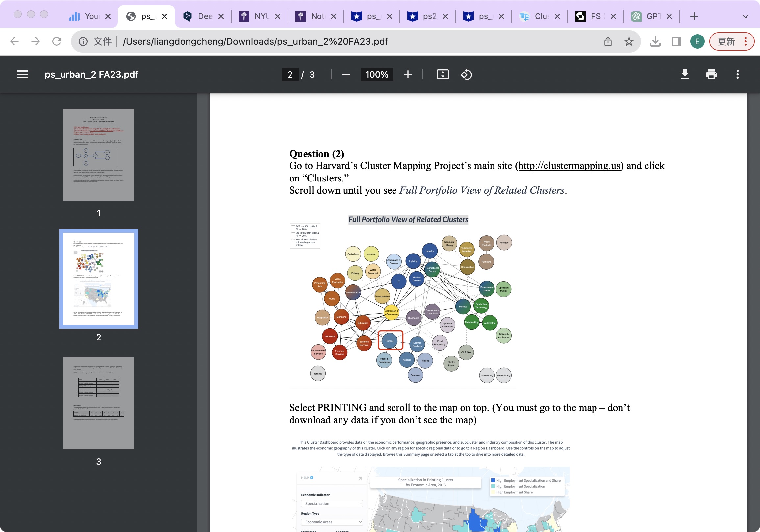Switch to the ps2 tab

pos(427,16)
